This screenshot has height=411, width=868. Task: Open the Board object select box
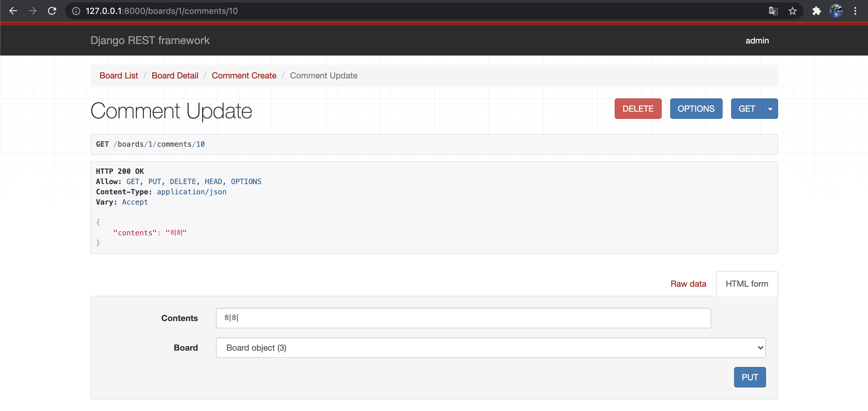(x=491, y=348)
